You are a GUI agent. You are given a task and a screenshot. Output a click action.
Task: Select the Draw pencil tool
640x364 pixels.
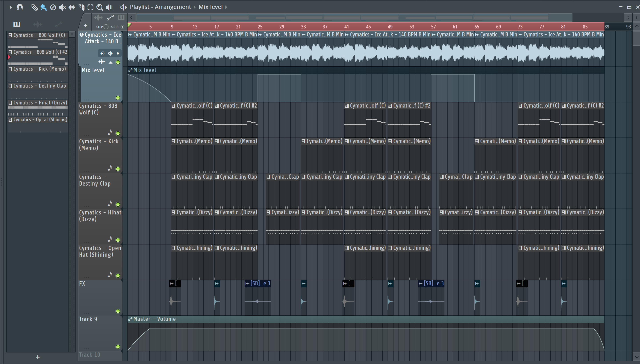click(34, 7)
